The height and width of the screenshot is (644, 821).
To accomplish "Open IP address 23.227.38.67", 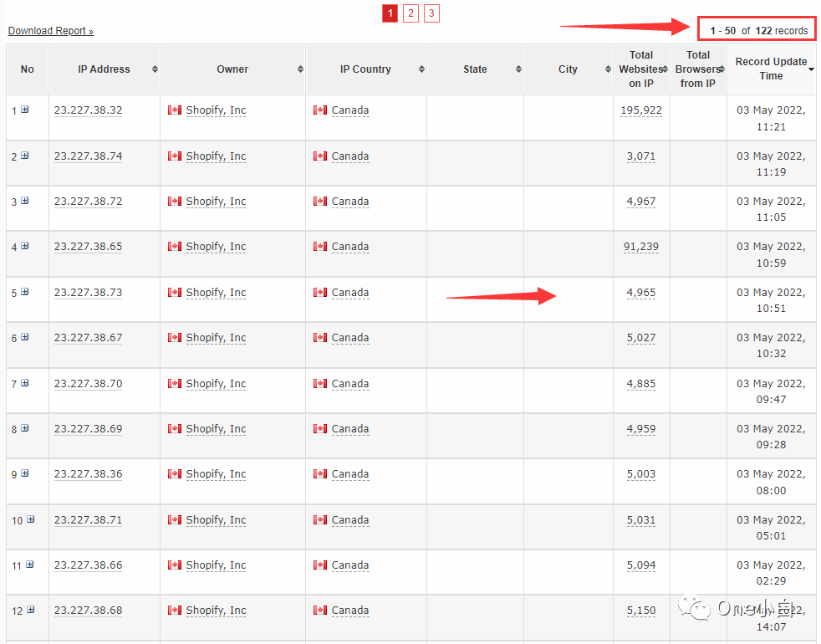I will tap(88, 337).
